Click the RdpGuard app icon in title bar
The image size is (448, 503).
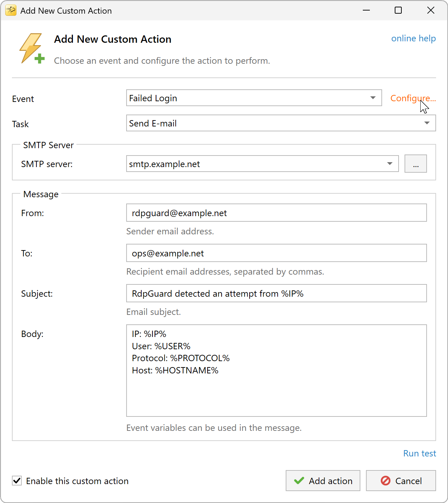(11, 11)
